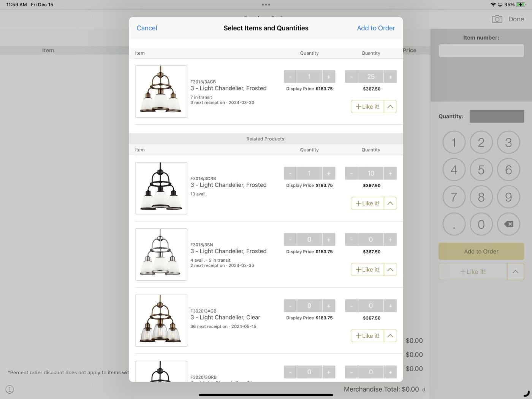Focus the Item number input field
Screen dimensions: 532x399
point(481,51)
